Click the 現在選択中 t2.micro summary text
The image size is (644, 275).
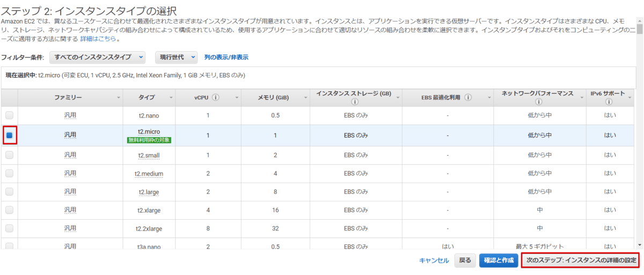pyautogui.click(x=126, y=75)
